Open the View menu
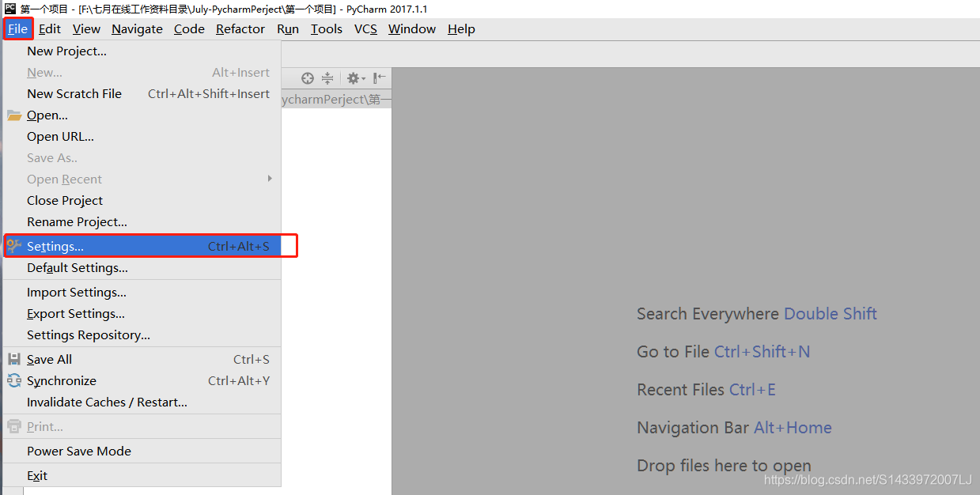This screenshot has height=495, width=980. (86, 29)
